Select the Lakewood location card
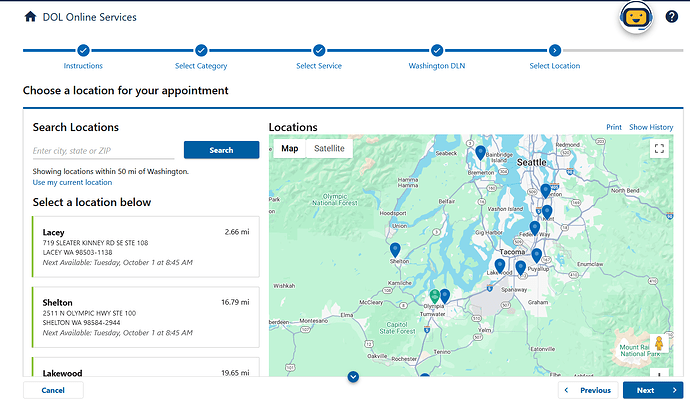Image resolution: width=690 pixels, height=399 pixels. (146, 367)
